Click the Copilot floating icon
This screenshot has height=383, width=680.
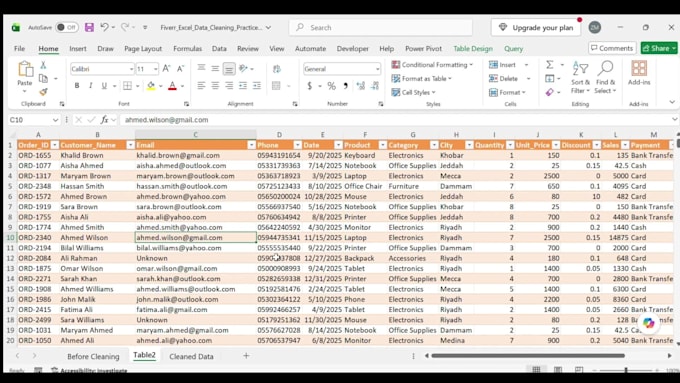(x=648, y=323)
